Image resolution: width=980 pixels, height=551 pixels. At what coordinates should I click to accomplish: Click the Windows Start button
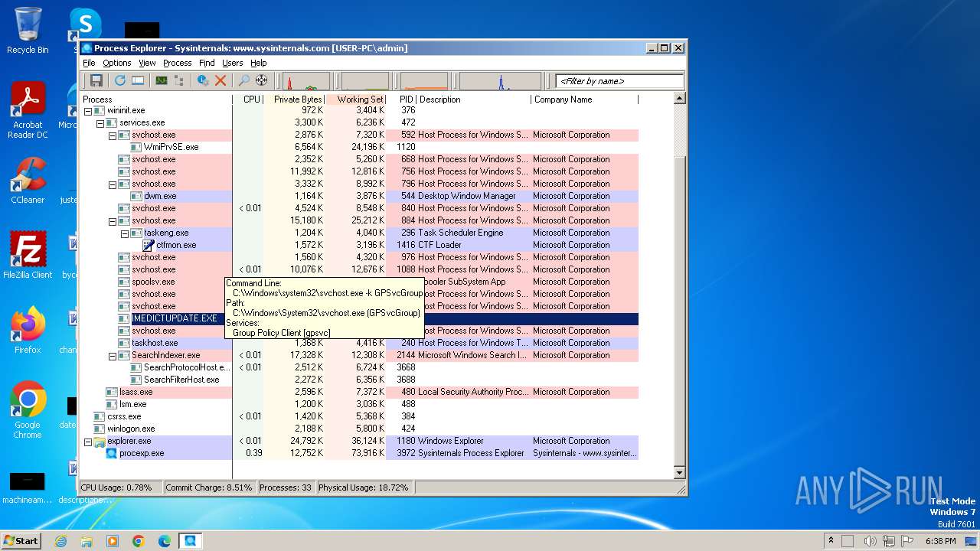[x=21, y=540]
